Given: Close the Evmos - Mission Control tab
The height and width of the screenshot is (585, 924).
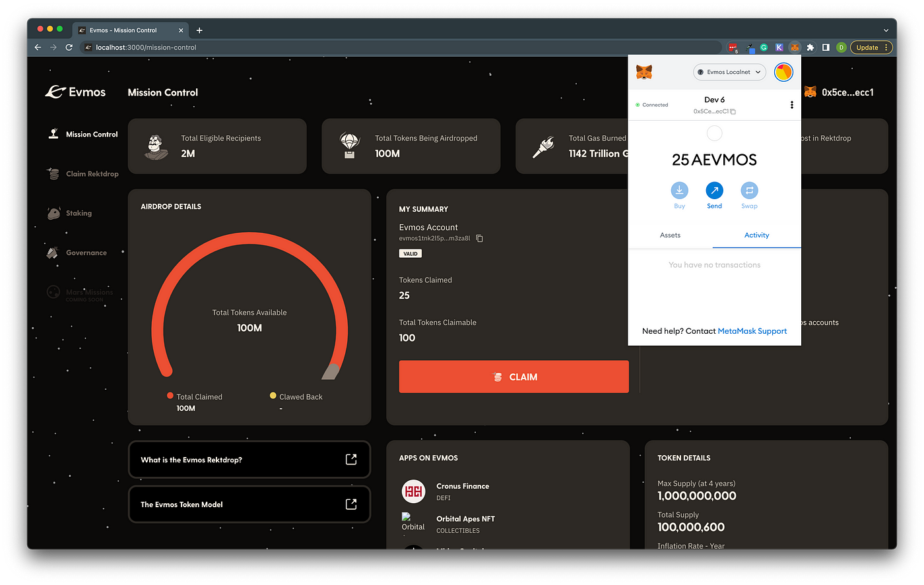Looking at the screenshot, I should click(x=181, y=30).
